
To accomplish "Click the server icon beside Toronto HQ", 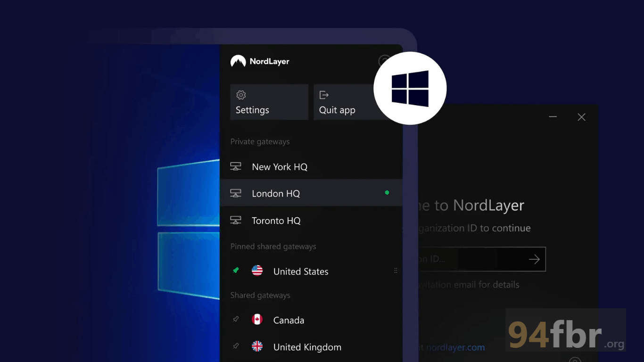I will (236, 220).
